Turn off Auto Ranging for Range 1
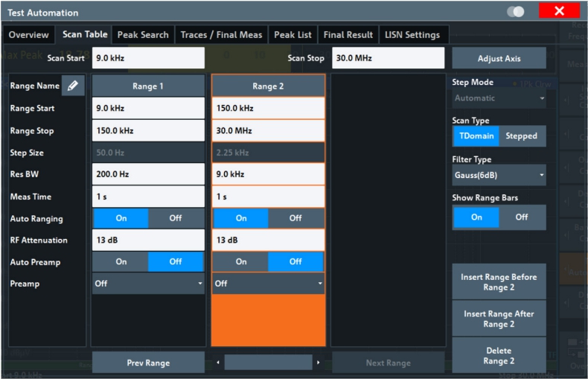588x379 pixels. [x=176, y=218]
